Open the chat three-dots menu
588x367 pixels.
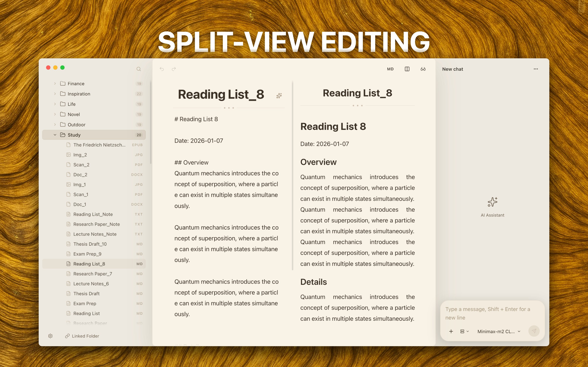pos(536,69)
